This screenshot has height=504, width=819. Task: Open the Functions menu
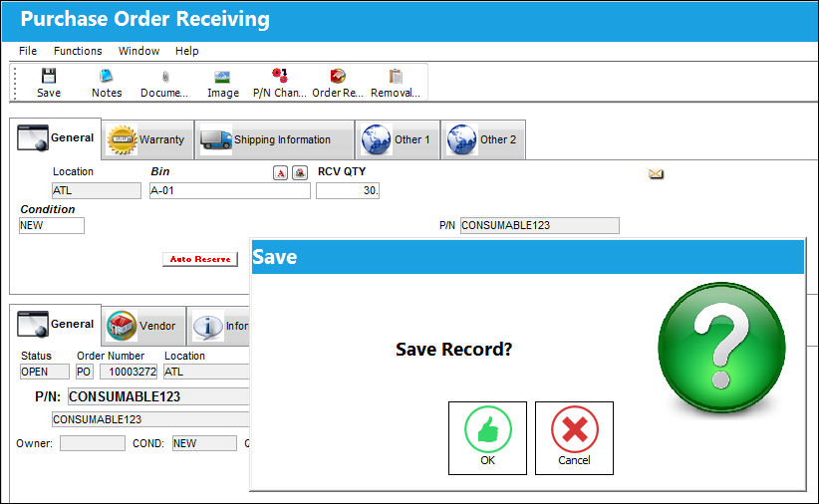[78, 51]
